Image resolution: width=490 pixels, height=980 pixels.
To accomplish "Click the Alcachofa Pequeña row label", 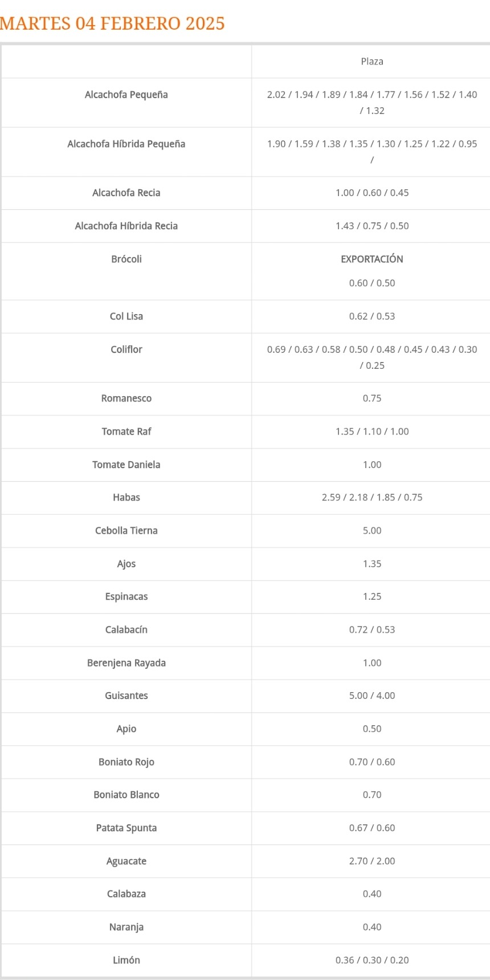I will pos(126,95).
